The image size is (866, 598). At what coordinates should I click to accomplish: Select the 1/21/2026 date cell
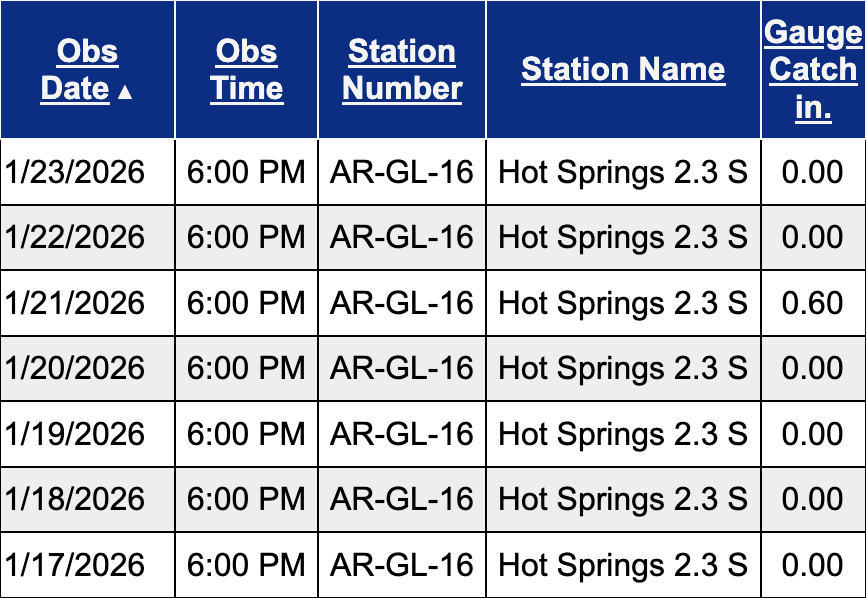click(x=75, y=303)
